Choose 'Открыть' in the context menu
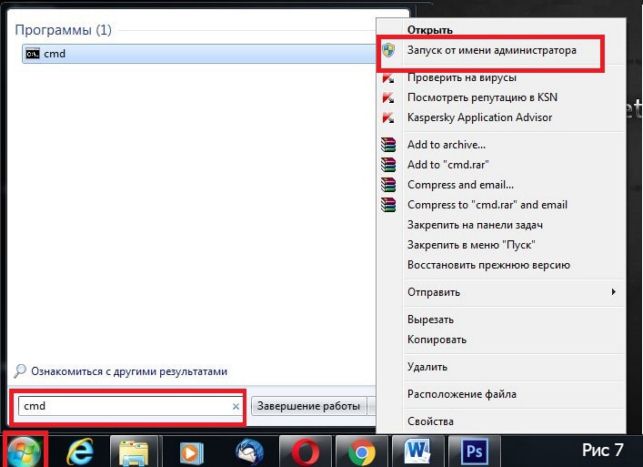The width and height of the screenshot is (643, 467). [430, 30]
